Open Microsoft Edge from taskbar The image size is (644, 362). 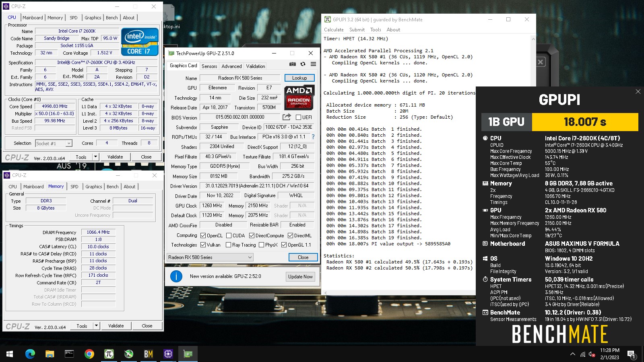point(30,354)
